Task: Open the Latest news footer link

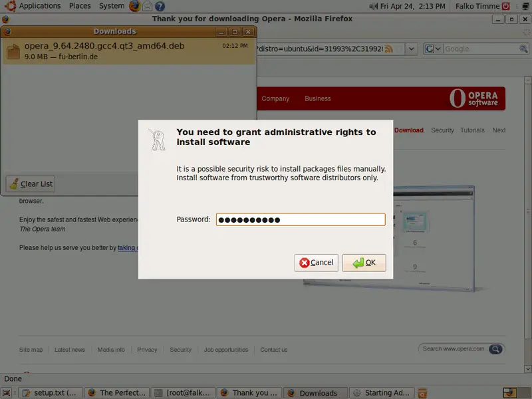Action: pos(70,350)
